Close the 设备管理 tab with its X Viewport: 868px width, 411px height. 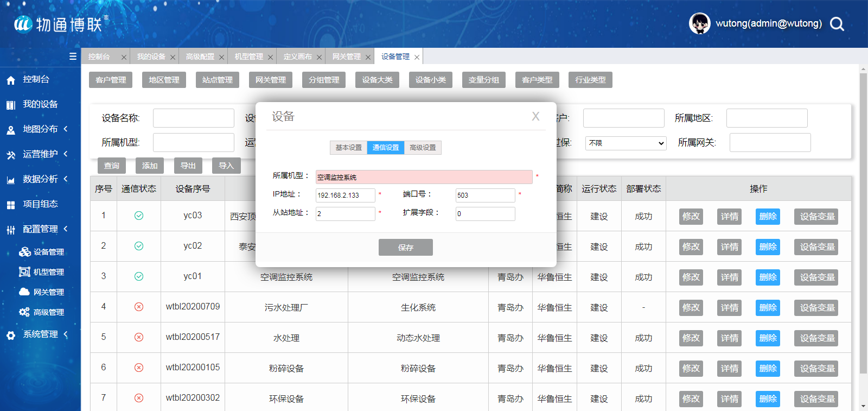pos(417,57)
